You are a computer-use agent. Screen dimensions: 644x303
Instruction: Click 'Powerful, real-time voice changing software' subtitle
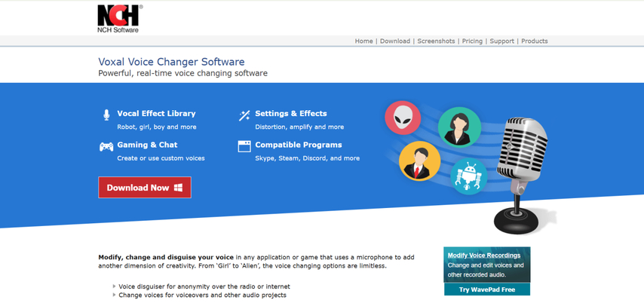(182, 74)
